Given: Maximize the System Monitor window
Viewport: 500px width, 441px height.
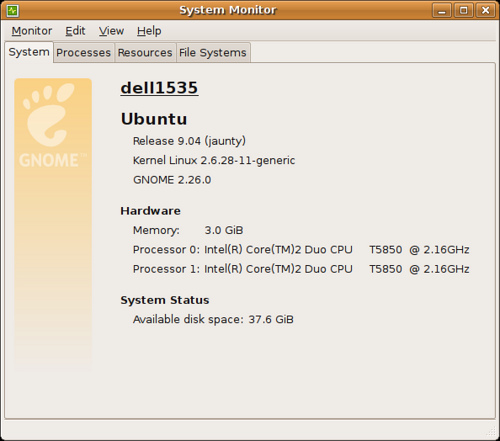Looking at the screenshot, I should point(463,10).
